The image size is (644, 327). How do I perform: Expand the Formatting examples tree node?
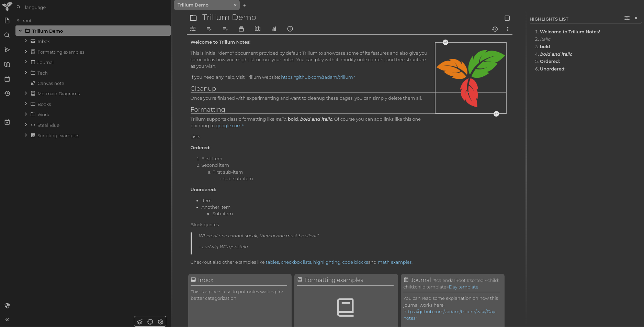coord(26,52)
